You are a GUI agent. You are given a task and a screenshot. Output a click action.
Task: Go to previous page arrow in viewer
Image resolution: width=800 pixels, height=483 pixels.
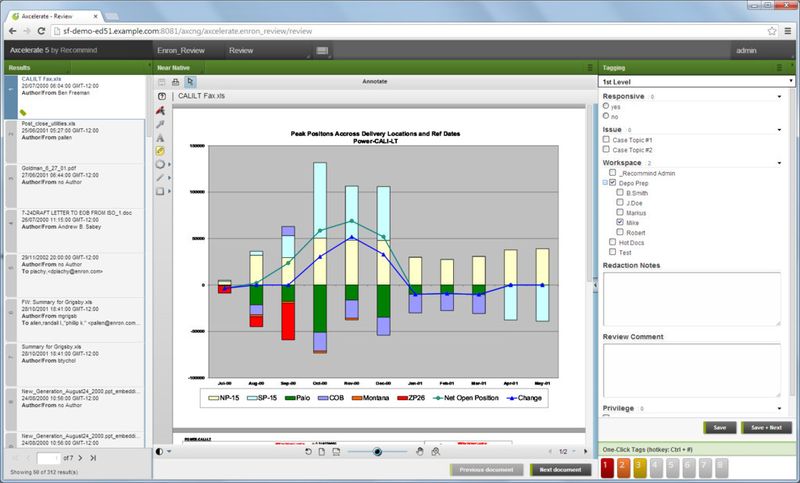pyautogui.click(x=549, y=451)
